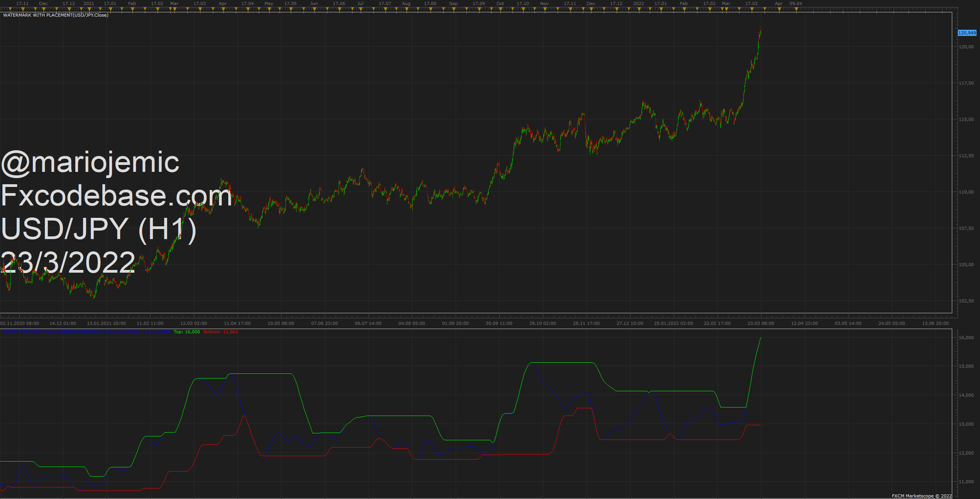
Task: Click the 16,000 indicator axis label
Action: 966,338
